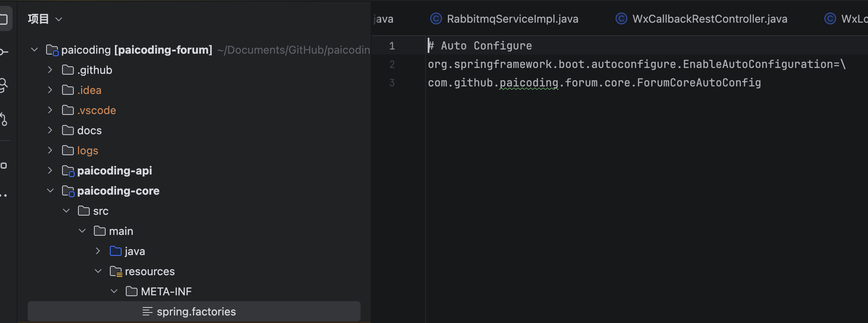The image size is (868, 323).
Task: Switch to WxCallbackRestController.java tab
Action: point(709,19)
